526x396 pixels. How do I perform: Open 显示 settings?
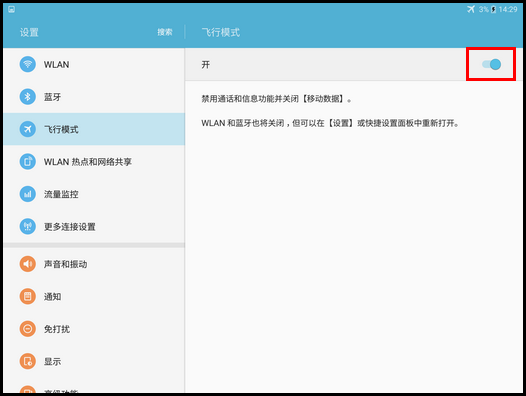click(94, 361)
